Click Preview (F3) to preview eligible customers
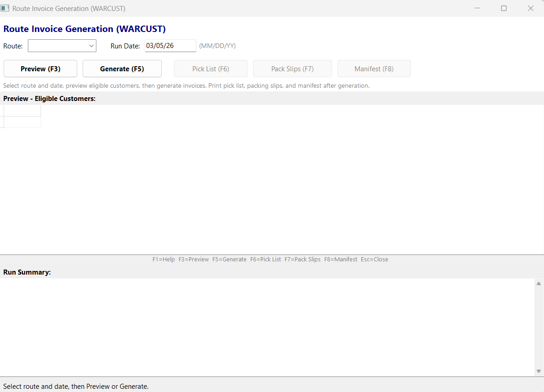544x392 pixels. coord(40,69)
